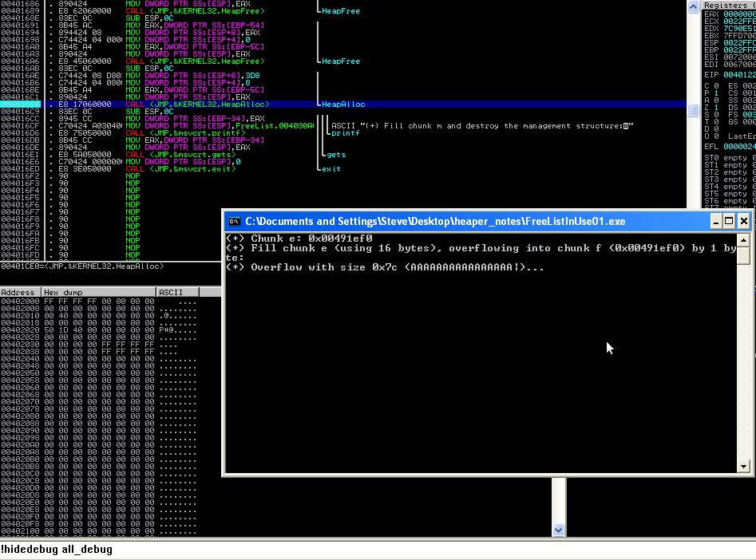
Task: Click console line "Chunk e: 0x00491ef0"
Action: click(x=299, y=238)
